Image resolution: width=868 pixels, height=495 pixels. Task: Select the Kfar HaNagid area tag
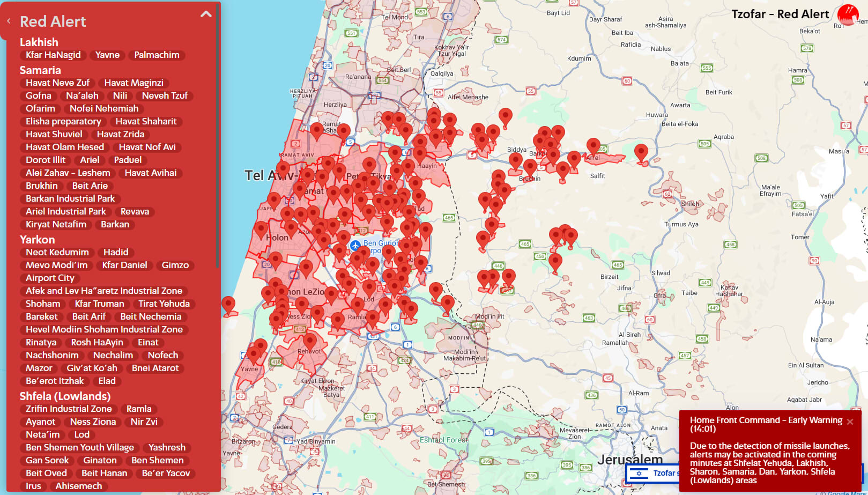tap(53, 55)
